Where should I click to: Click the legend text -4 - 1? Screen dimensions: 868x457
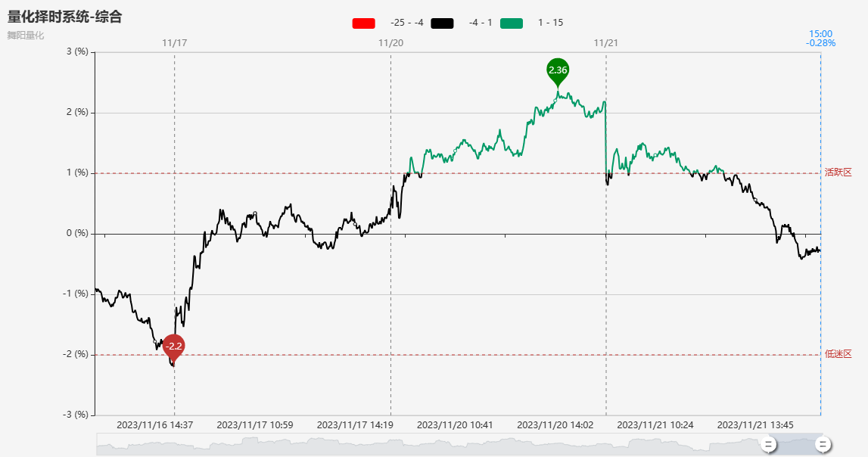click(x=481, y=23)
